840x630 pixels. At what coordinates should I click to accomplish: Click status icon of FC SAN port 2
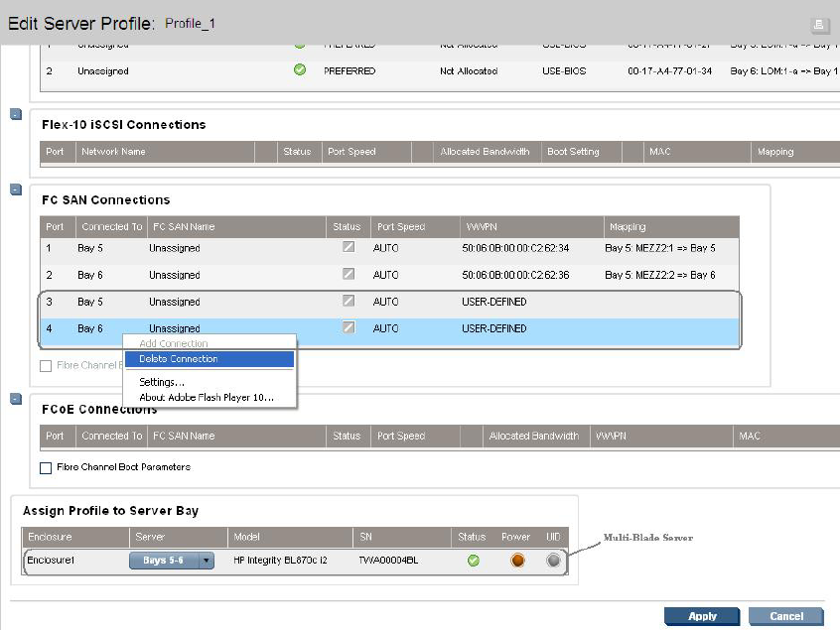(349, 275)
